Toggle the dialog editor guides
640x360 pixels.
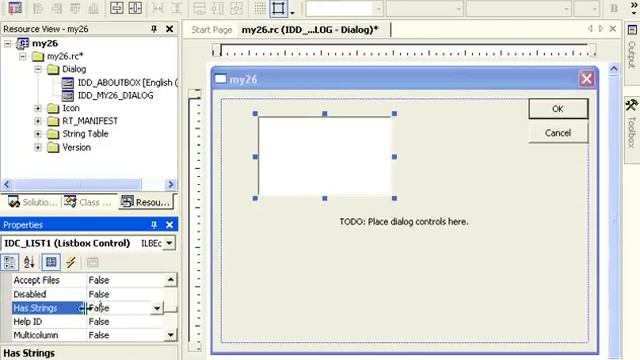point(279,8)
